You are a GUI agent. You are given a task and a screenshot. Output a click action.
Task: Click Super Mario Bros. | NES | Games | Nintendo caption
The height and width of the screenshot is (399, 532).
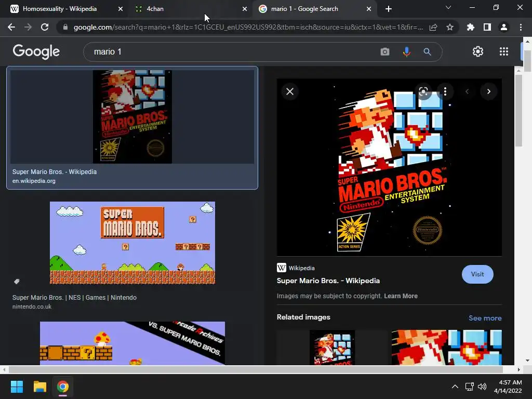coord(74,298)
